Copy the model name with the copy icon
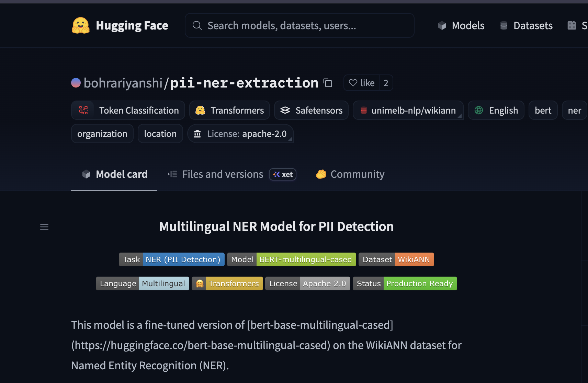The width and height of the screenshot is (588, 383). pos(328,83)
